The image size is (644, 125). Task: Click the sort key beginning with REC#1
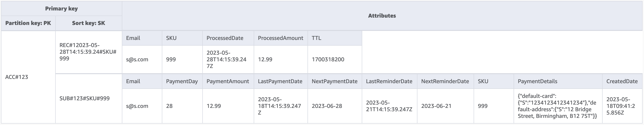(x=88, y=52)
